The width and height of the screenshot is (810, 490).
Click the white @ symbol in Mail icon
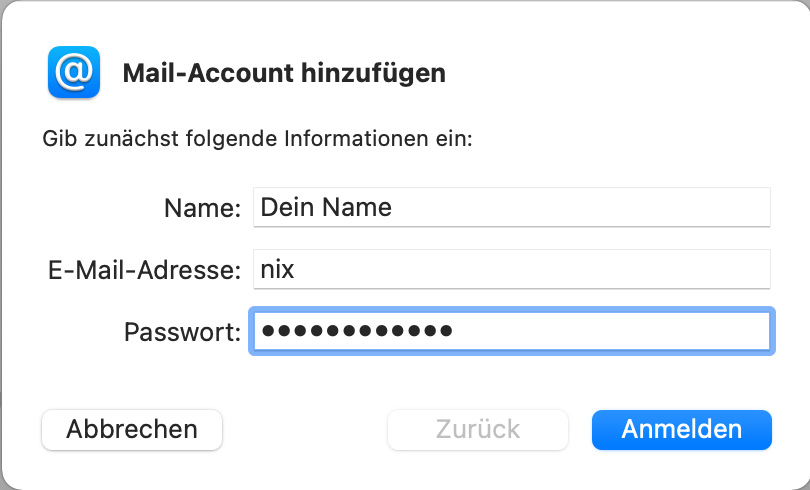coord(74,71)
